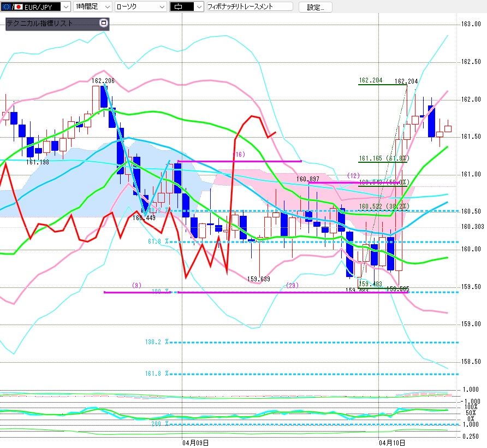Screen dimensions: 487x448
Task: Click the magenta (29) period label
Action: point(292,285)
